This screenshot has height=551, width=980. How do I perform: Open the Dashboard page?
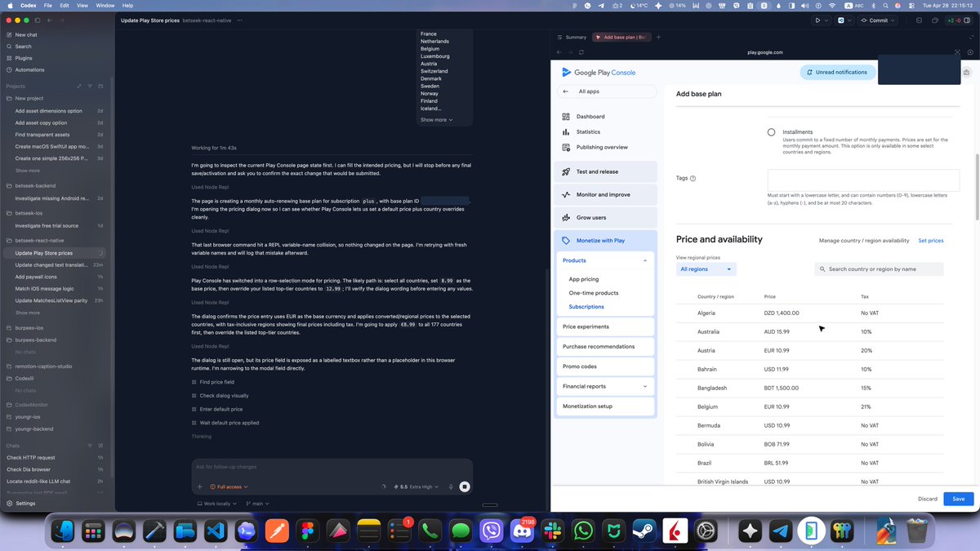click(590, 117)
